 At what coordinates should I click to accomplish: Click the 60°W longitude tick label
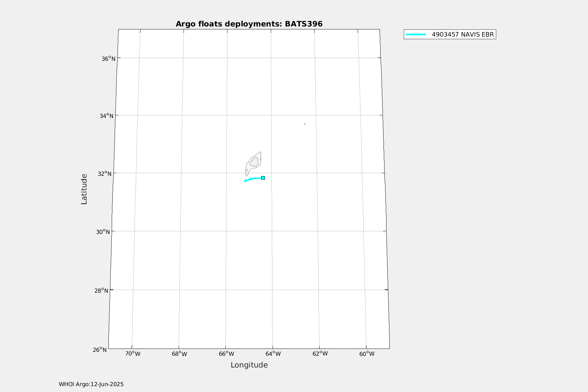[x=367, y=354]
